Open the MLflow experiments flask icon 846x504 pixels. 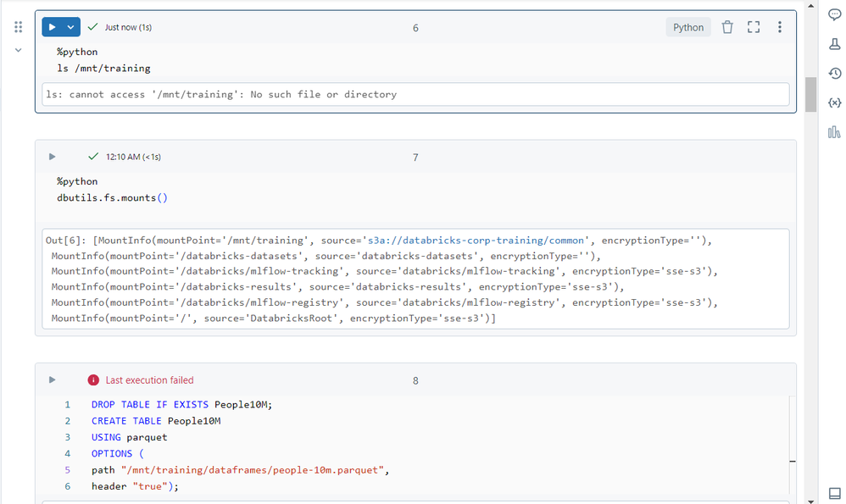tap(834, 44)
